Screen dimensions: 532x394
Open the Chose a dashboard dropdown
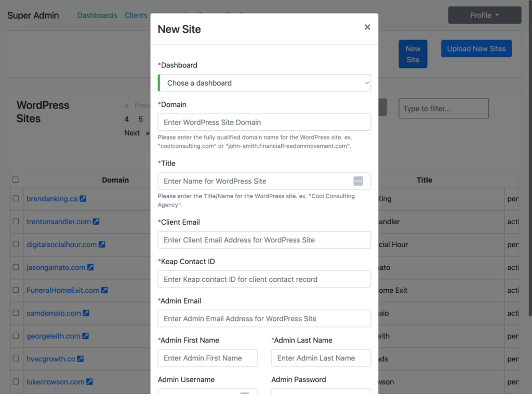tap(264, 83)
